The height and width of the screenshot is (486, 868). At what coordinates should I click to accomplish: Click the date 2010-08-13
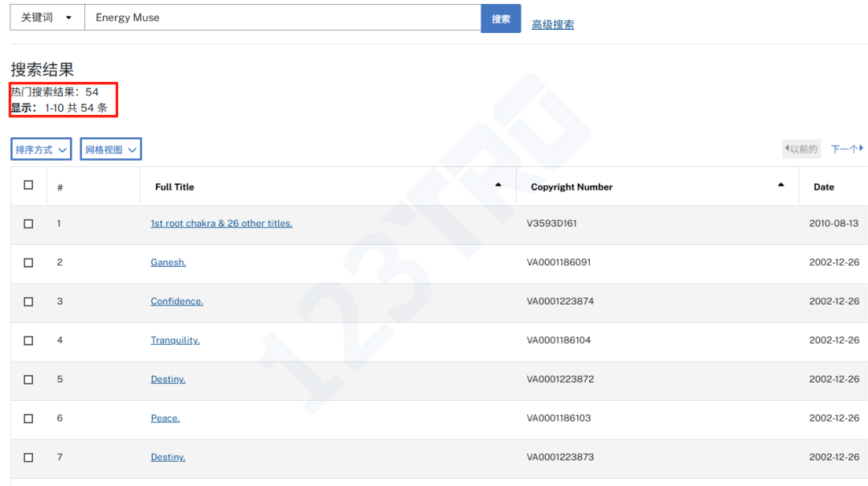pos(833,223)
